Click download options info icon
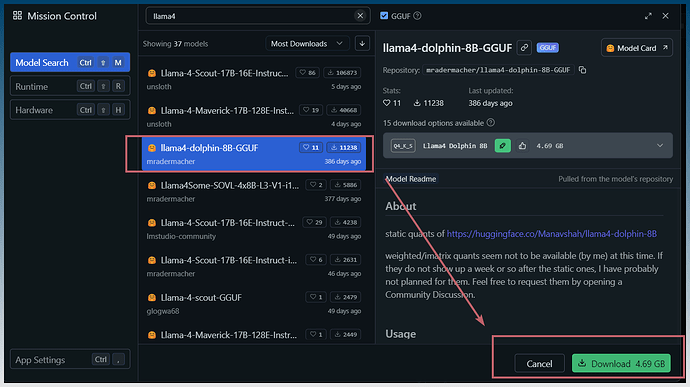The width and height of the screenshot is (690, 387). (x=491, y=123)
